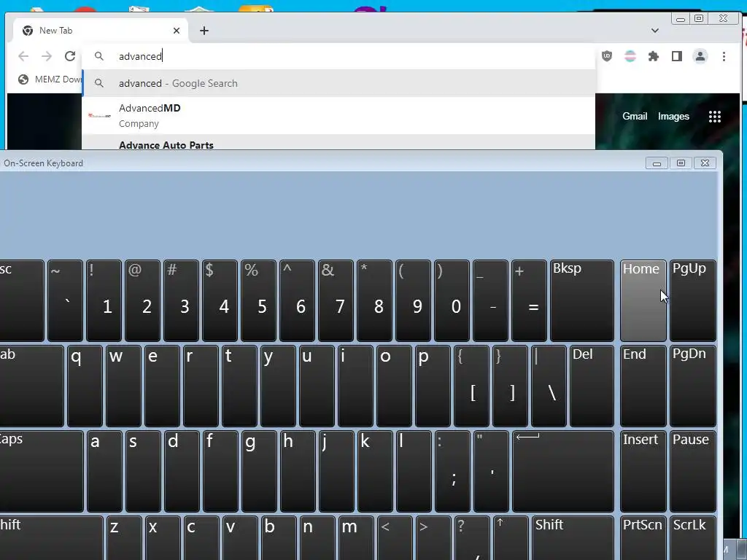This screenshot has height=560, width=747.
Task: Click the left bracket key
Action: 472,386
